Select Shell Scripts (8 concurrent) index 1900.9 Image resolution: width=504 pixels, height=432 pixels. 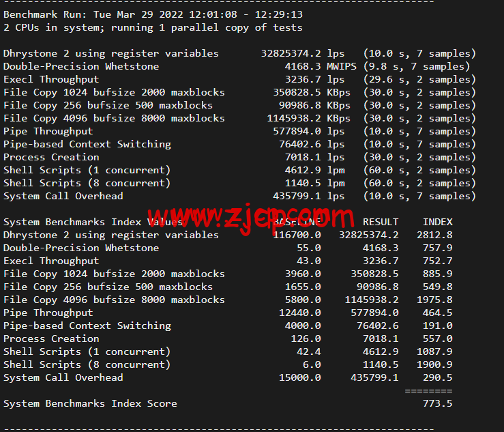(434, 364)
